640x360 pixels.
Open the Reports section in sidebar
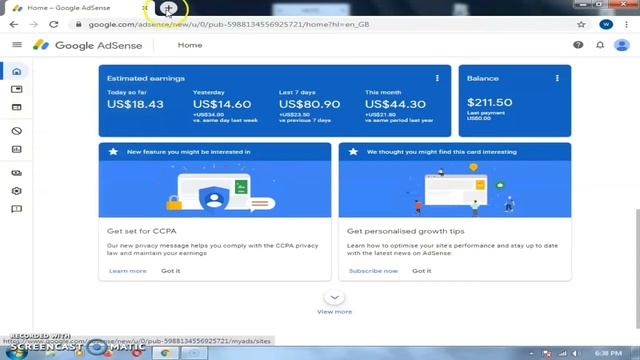[16, 149]
